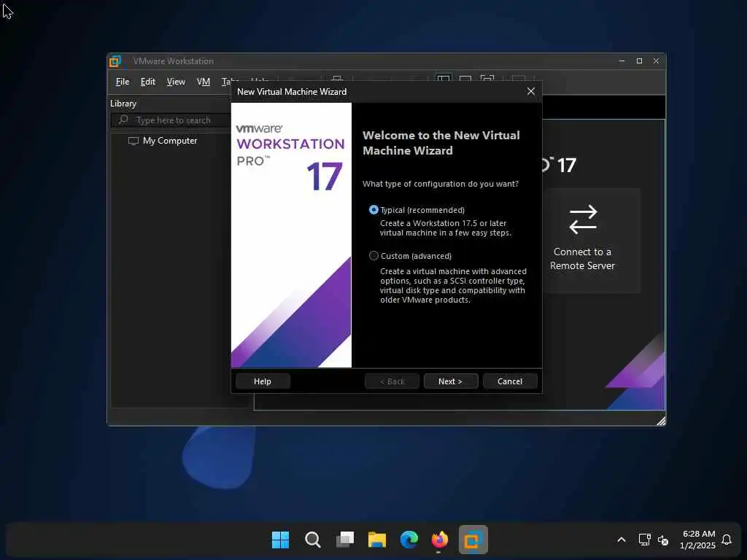
Task: Click the window resize grip icon
Action: coord(661,421)
